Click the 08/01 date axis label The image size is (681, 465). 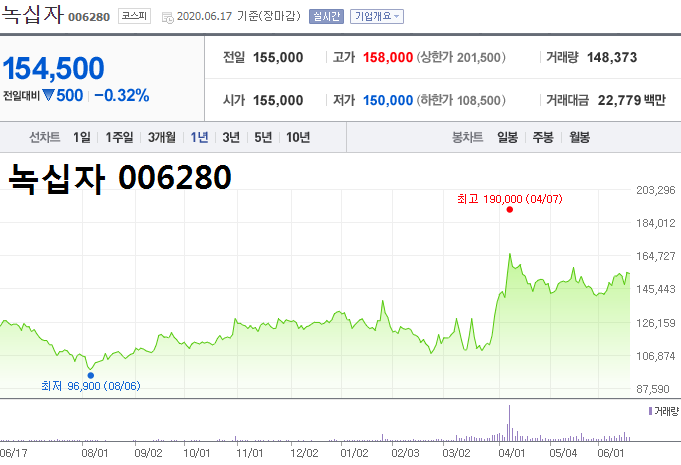coord(94,453)
